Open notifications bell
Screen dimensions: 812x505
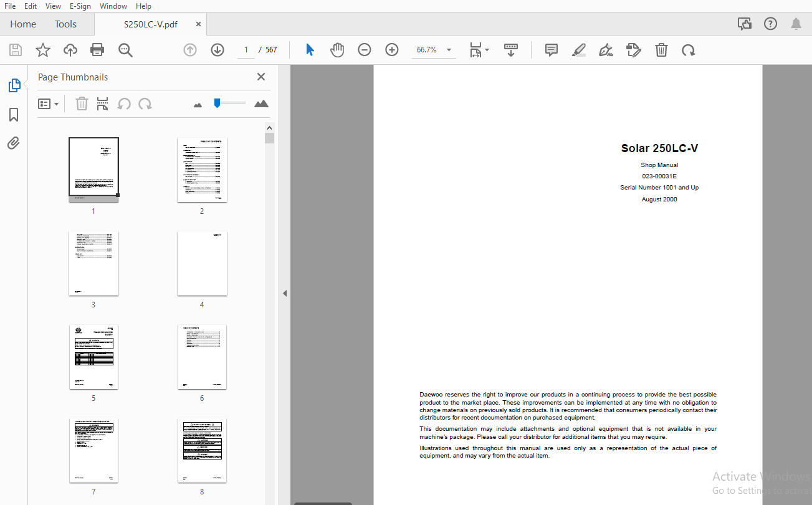click(x=796, y=24)
